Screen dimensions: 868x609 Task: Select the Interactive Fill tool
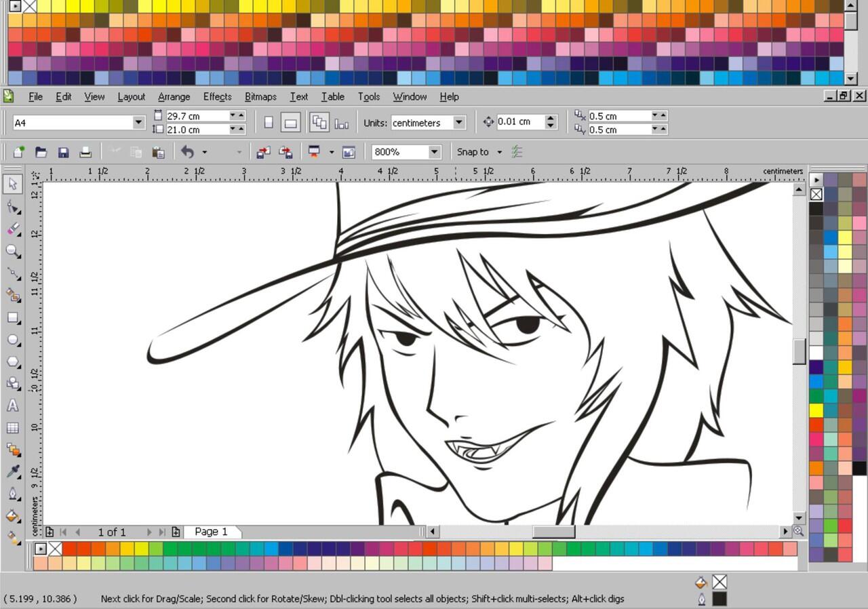point(13,538)
